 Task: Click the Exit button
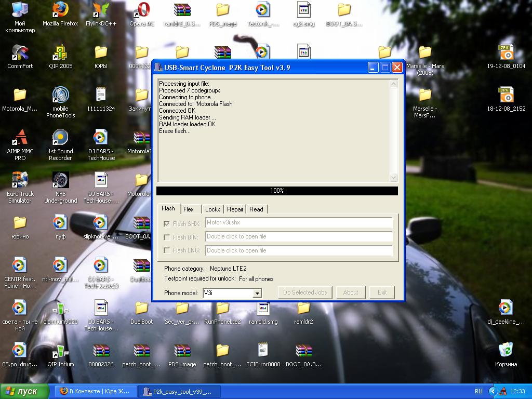[x=382, y=292]
